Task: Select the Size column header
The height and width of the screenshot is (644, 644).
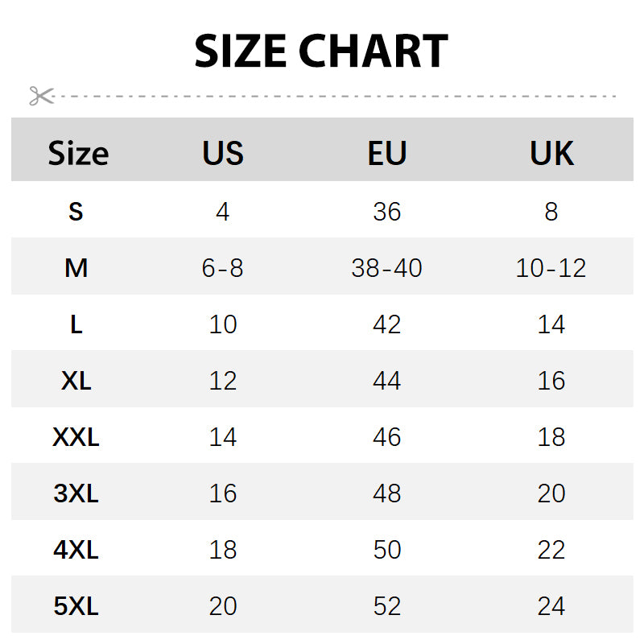Action: coord(78,153)
